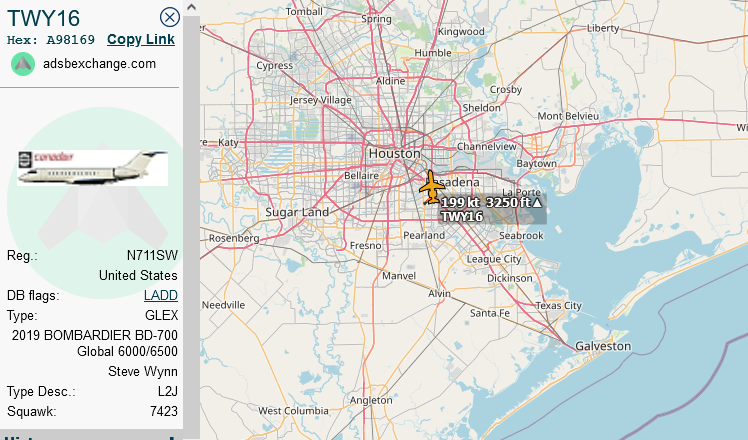Click the TWY16 map label box
This screenshot has height=440, width=748.
point(492,210)
